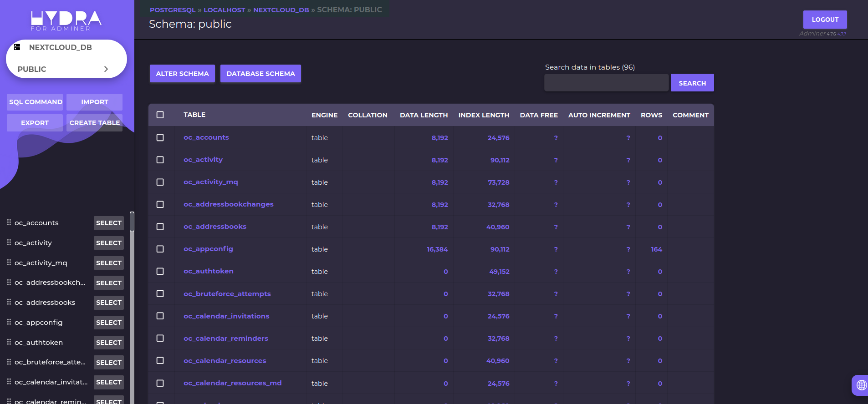
Task: Open CREATE TABLE page
Action: [95, 123]
